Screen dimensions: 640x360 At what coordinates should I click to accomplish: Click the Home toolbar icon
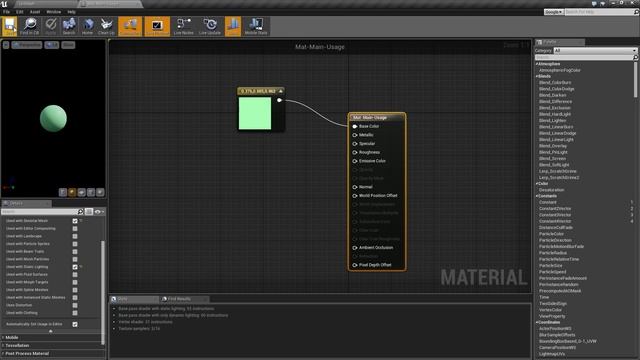(87, 26)
